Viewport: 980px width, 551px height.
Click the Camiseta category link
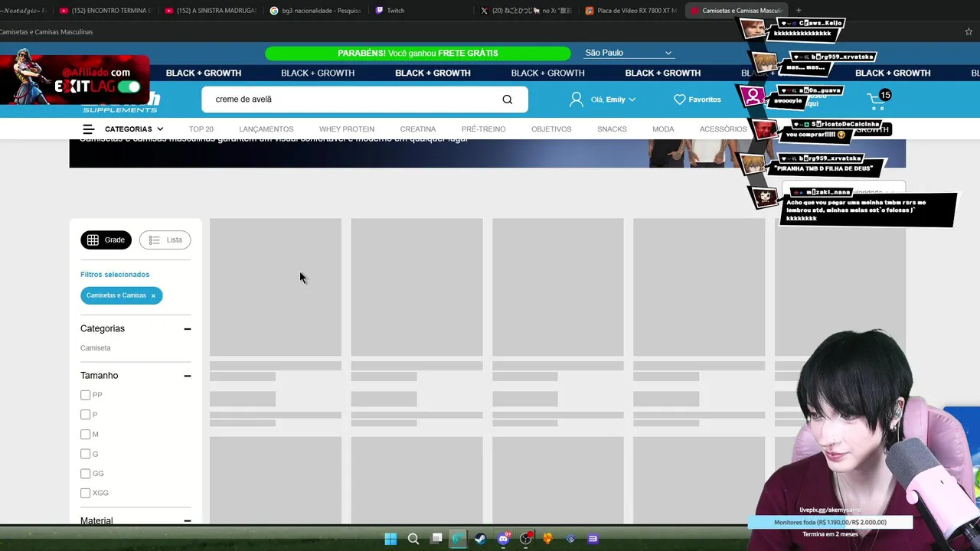(96, 348)
